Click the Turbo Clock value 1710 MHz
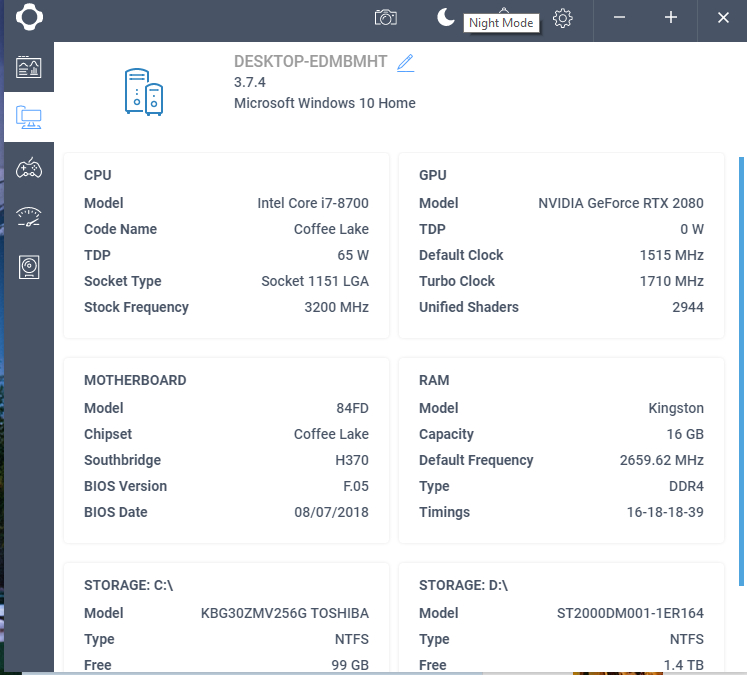747x675 pixels. 672,281
